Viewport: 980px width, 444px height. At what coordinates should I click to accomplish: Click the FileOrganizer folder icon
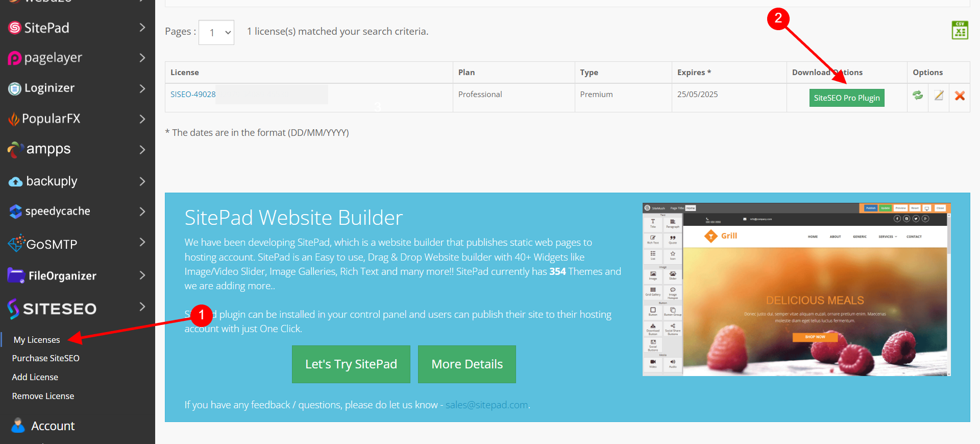pos(16,276)
